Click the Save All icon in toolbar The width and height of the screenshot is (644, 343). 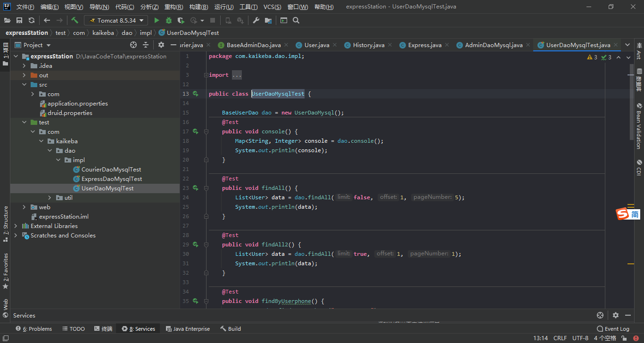pyautogui.click(x=19, y=20)
